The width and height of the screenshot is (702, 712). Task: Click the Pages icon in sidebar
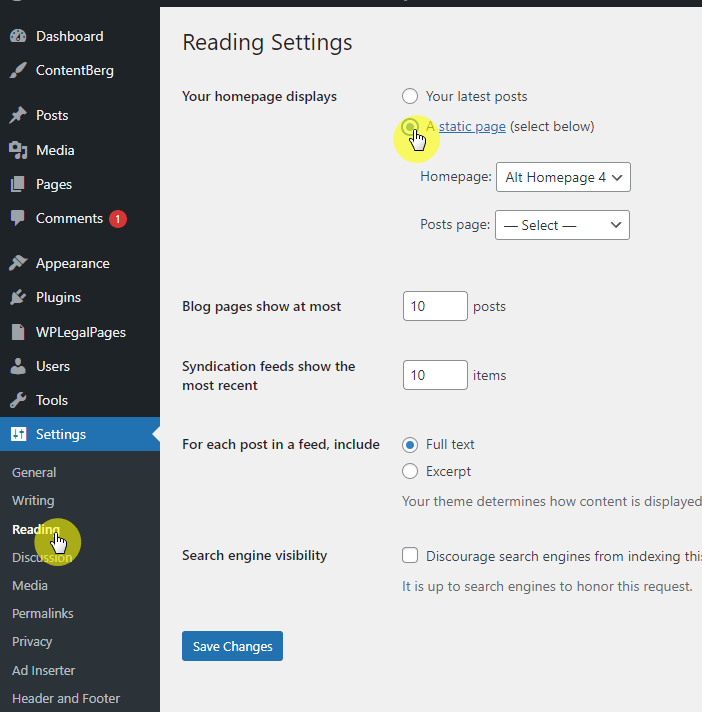[18, 184]
